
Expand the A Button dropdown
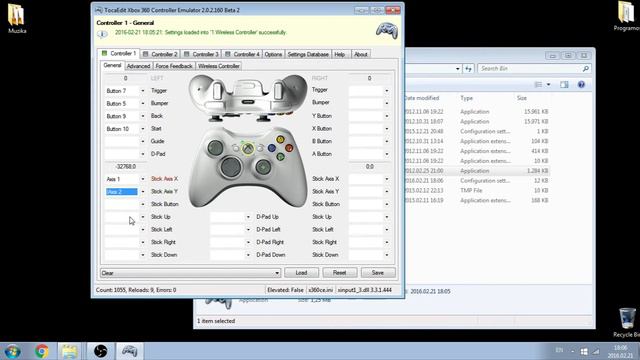click(x=387, y=154)
